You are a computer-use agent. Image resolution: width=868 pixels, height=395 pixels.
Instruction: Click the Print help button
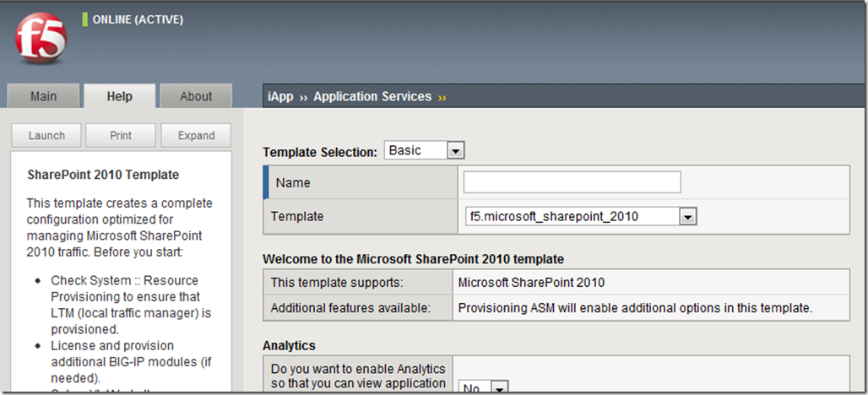click(121, 136)
